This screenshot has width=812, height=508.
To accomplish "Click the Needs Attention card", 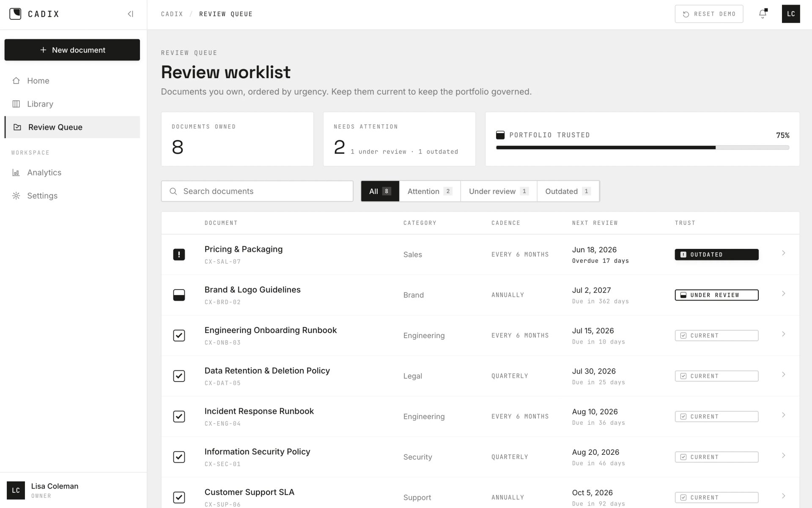I will pos(399,139).
